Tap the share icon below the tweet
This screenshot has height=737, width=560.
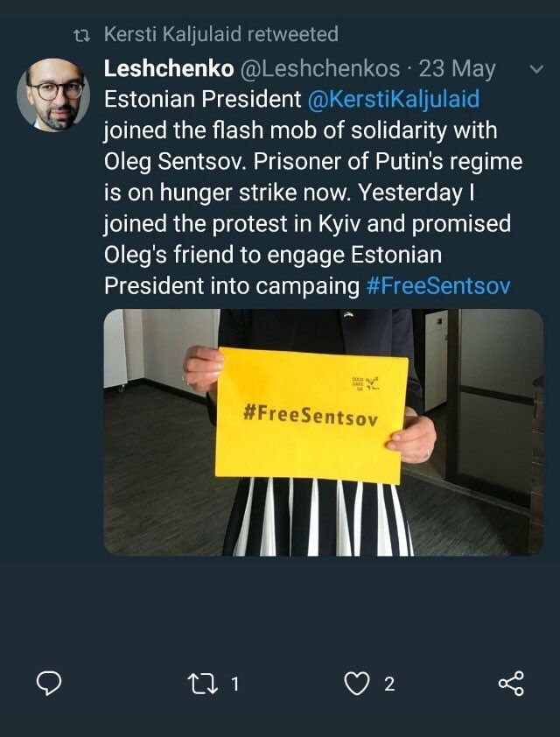pos(511,684)
